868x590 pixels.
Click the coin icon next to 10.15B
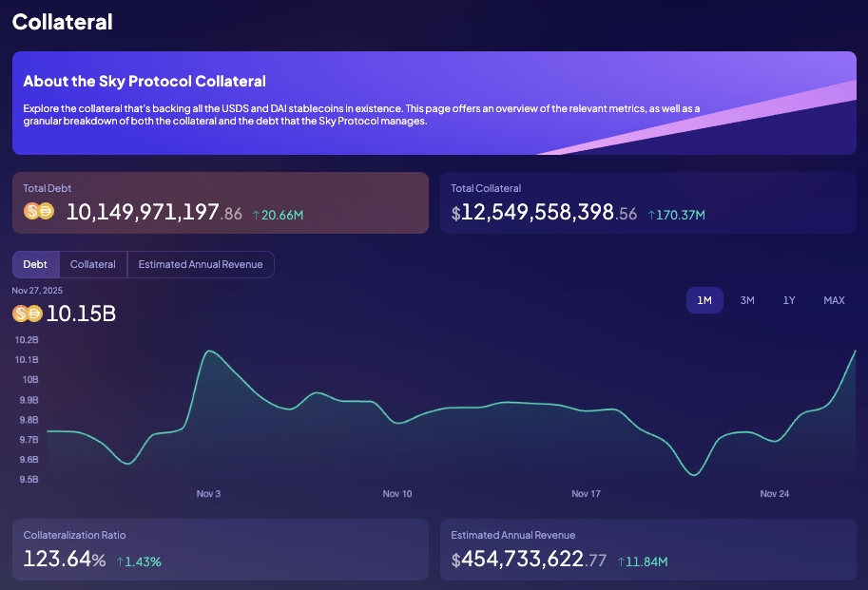[28, 314]
